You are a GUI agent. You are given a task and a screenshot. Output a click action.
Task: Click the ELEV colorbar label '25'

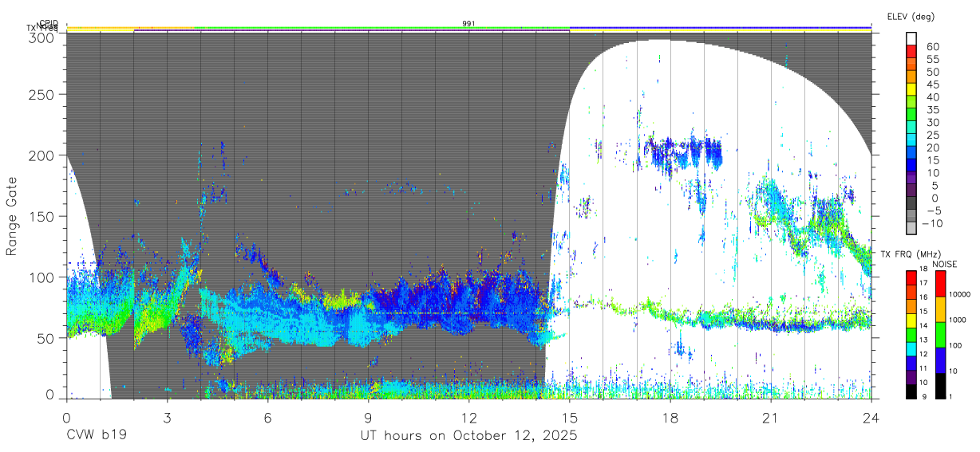coord(932,135)
